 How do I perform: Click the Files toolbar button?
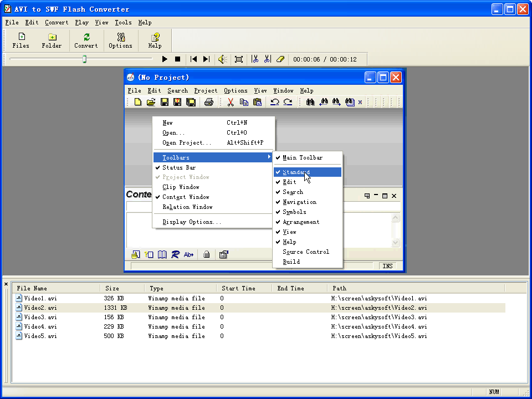coord(21,40)
